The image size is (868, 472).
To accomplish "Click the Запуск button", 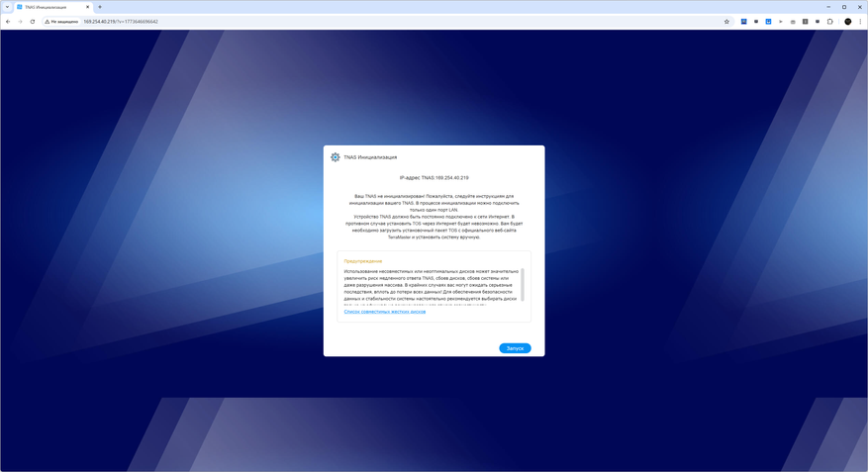I will pyautogui.click(x=515, y=348).
